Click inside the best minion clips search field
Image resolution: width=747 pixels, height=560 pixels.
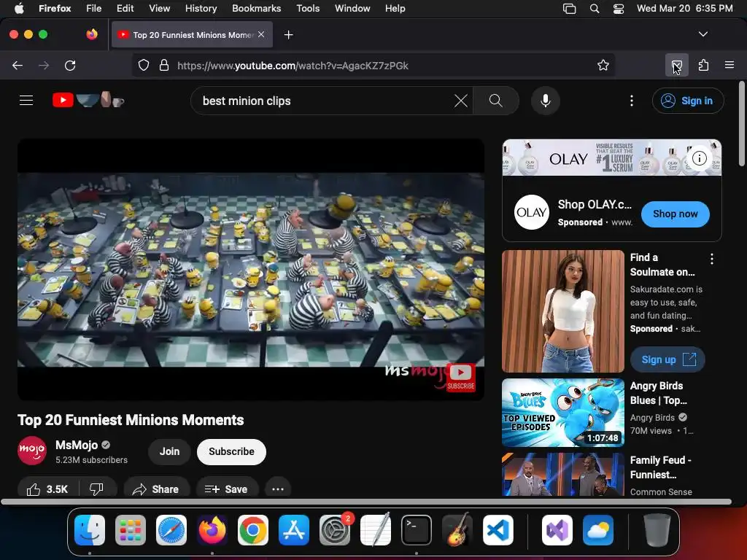click(324, 101)
